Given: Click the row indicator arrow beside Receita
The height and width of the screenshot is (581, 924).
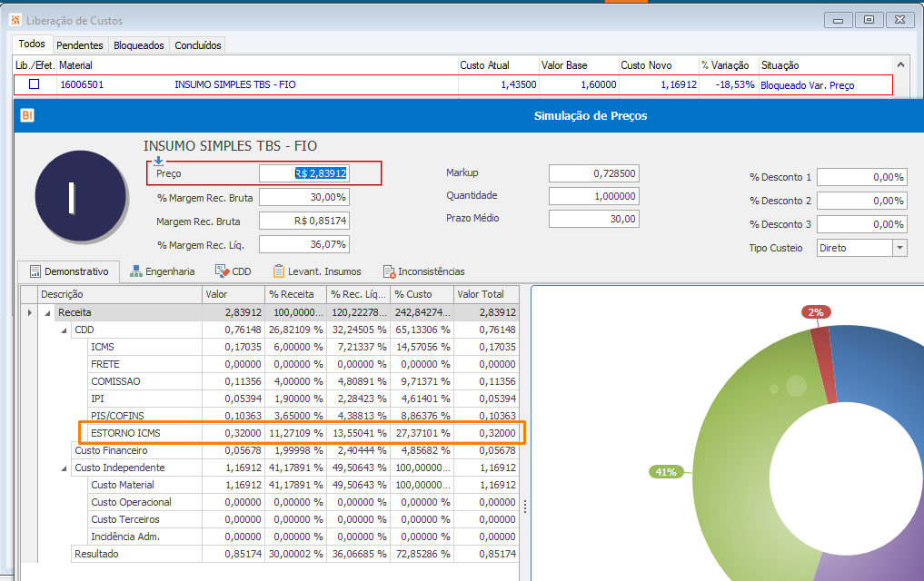Looking at the screenshot, I should 29,312.
